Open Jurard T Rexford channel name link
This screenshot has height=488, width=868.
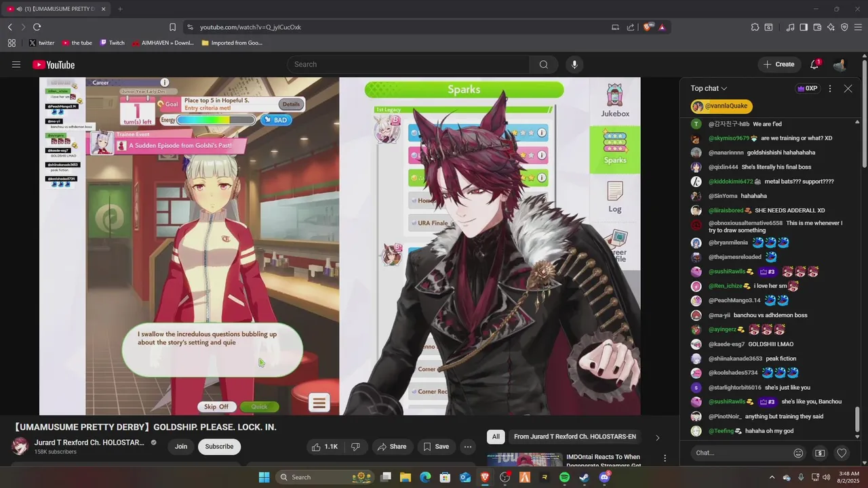click(90, 443)
